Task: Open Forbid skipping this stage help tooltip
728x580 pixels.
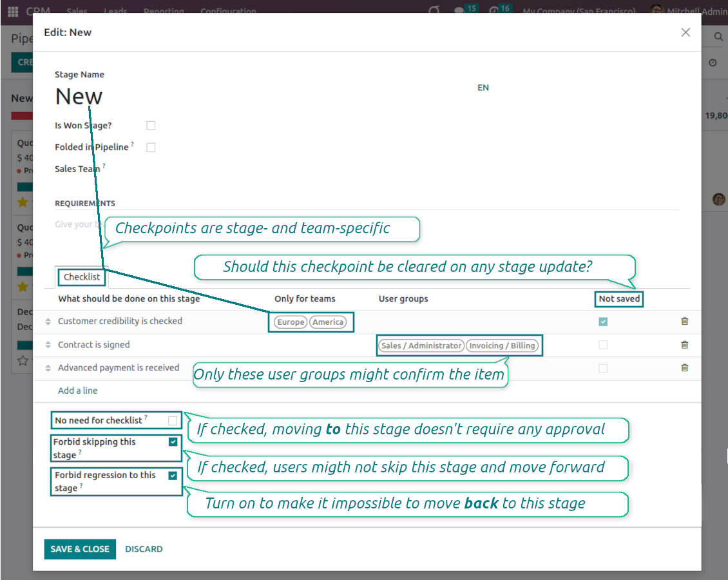Action: pyautogui.click(x=80, y=452)
